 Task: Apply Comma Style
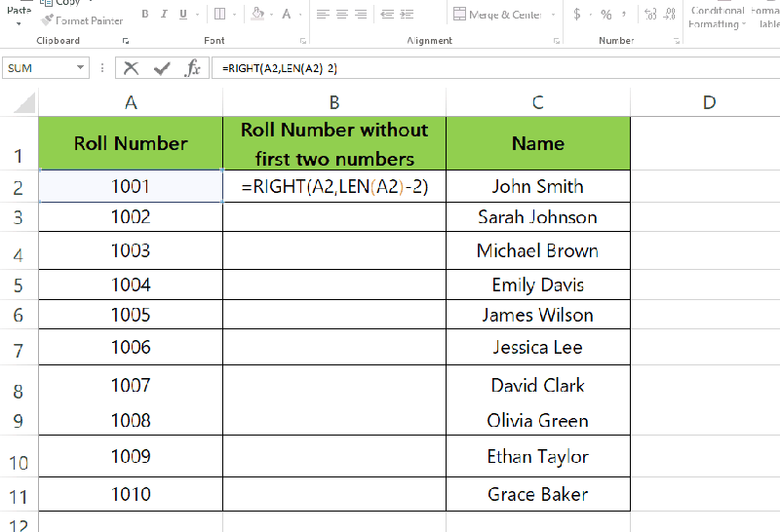(623, 14)
